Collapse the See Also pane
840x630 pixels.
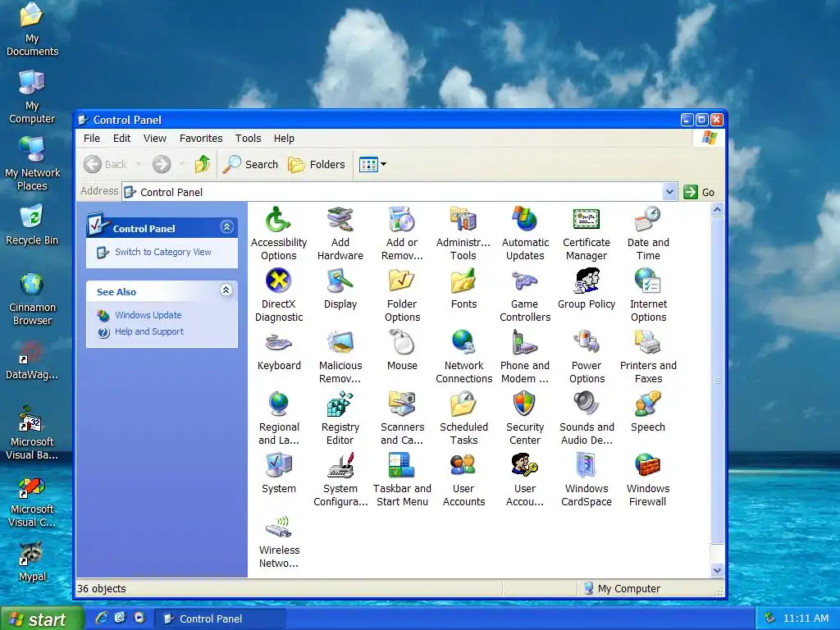coord(226,290)
